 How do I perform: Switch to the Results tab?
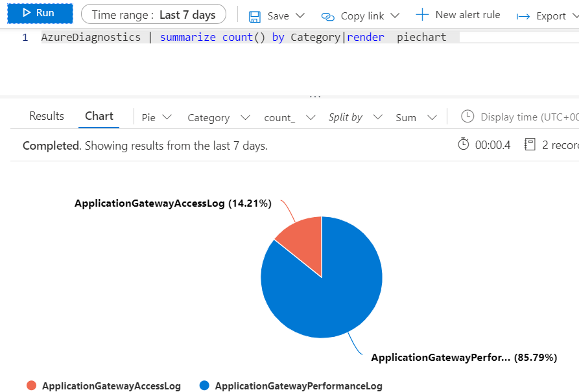point(46,116)
